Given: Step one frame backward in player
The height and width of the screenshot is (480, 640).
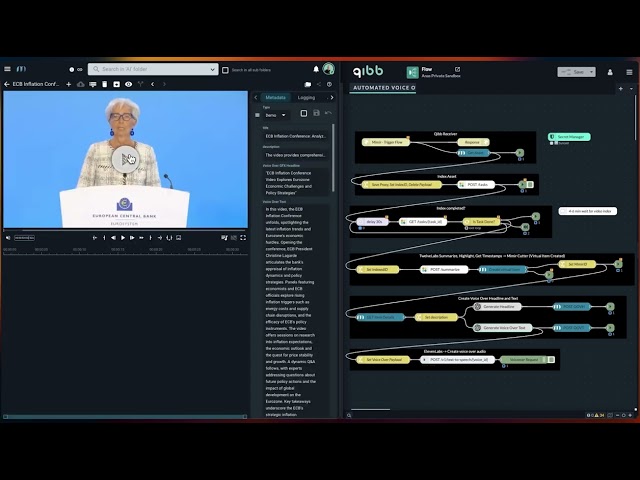Looking at the screenshot, I should pos(113,238).
